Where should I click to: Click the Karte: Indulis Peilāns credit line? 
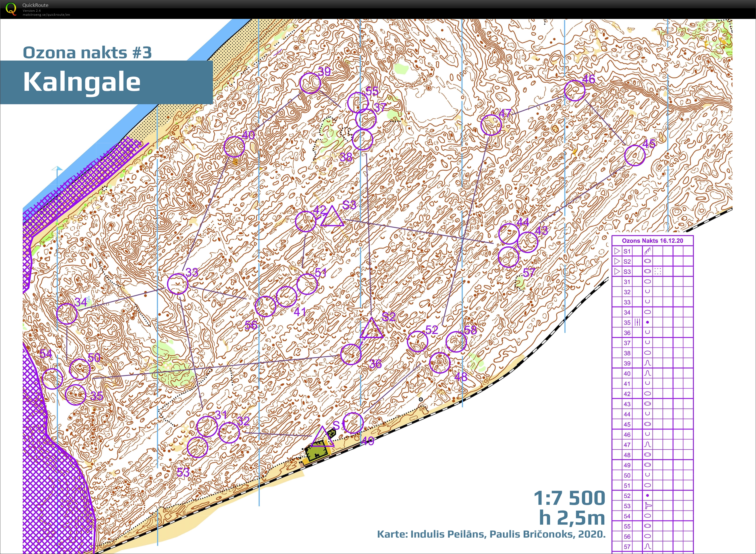click(491, 534)
